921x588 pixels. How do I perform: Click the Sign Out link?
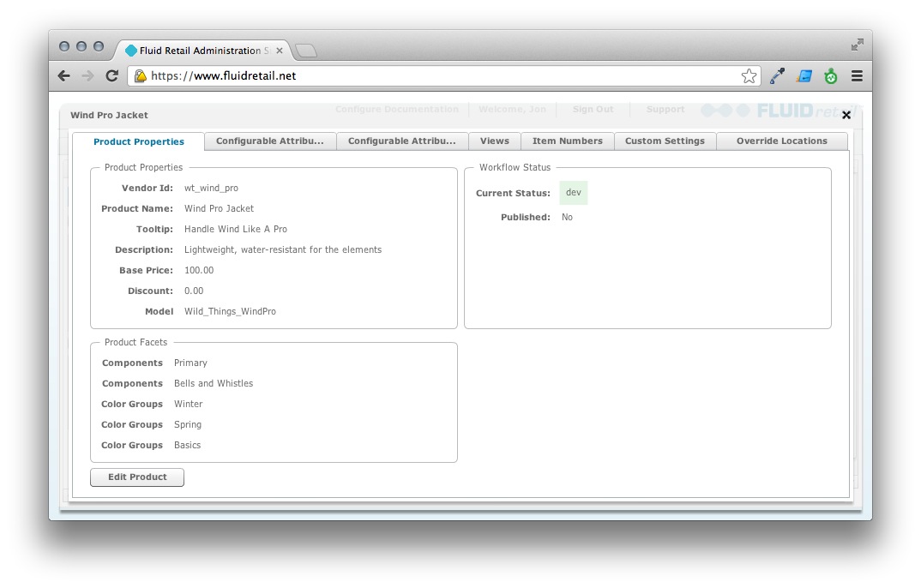tap(593, 110)
